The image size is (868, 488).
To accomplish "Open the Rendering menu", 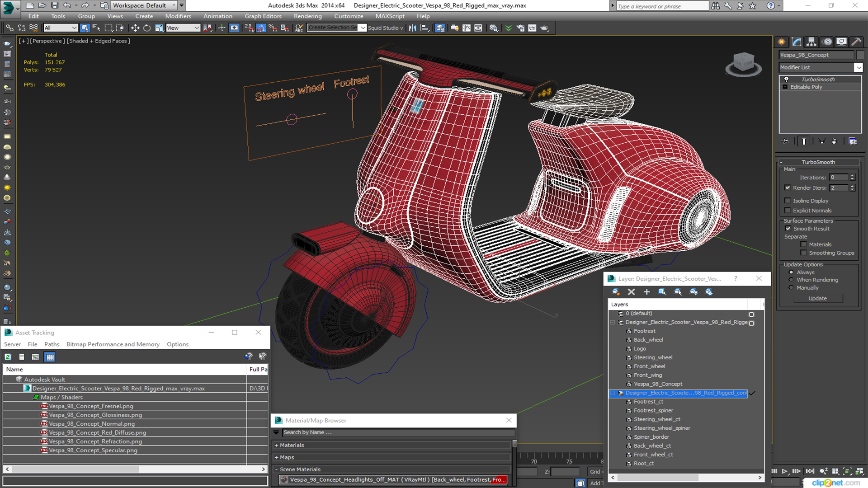I will pyautogui.click(x=307, y=16).
